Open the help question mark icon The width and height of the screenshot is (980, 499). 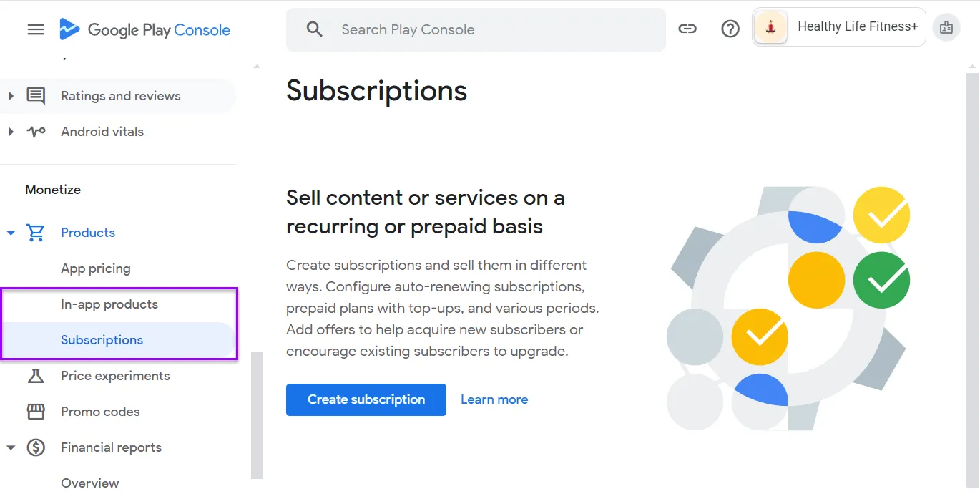coord(730,28)
